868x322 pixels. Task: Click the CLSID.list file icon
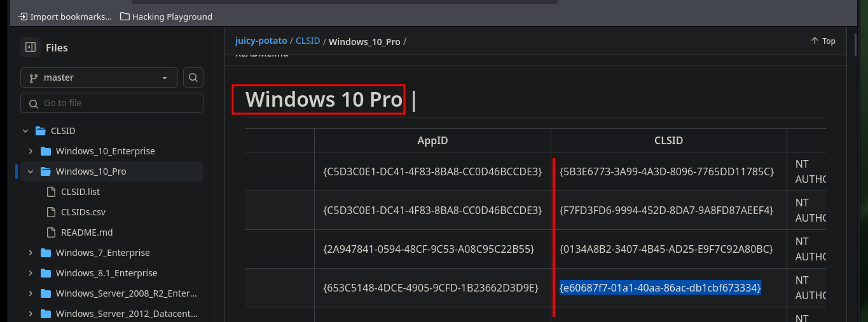tap(51, 192)
